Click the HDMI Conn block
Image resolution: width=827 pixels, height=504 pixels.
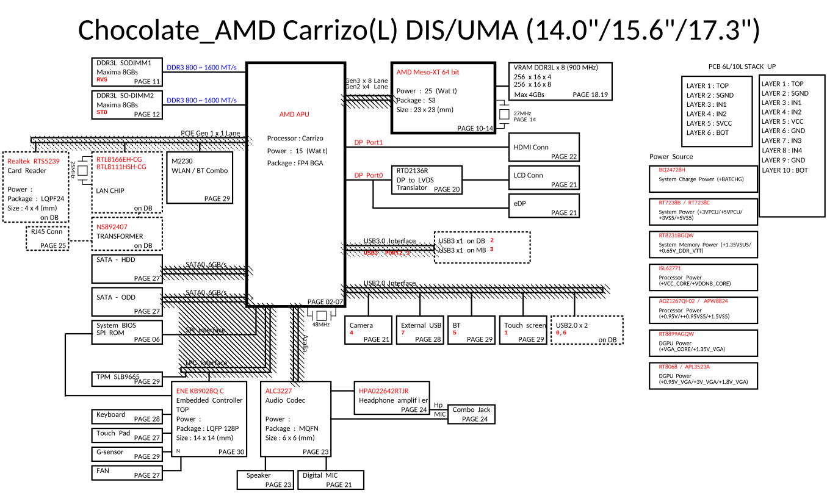point(543,148)
